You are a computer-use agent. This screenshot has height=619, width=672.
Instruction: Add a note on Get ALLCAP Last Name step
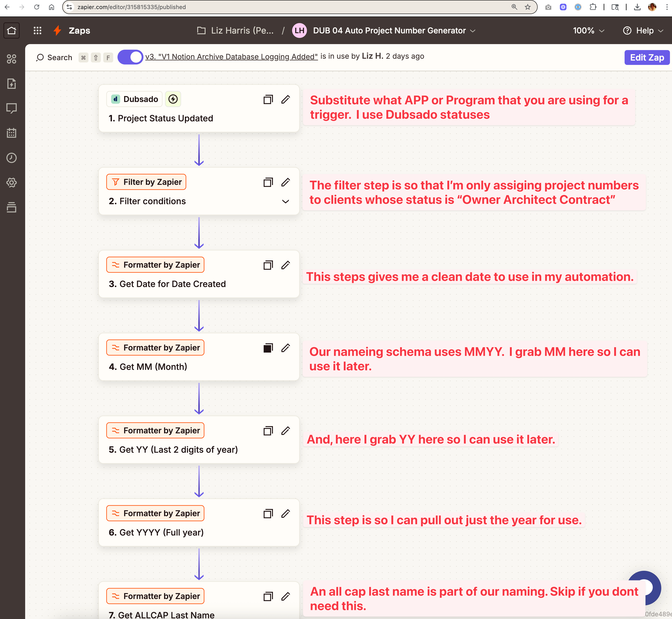pyautogui.click(x=268, y=597)
